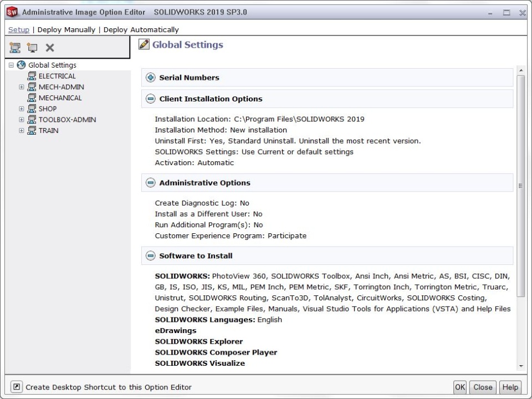Click the Close button
This screenshot has width=532, height=399.
click(483, 387)
